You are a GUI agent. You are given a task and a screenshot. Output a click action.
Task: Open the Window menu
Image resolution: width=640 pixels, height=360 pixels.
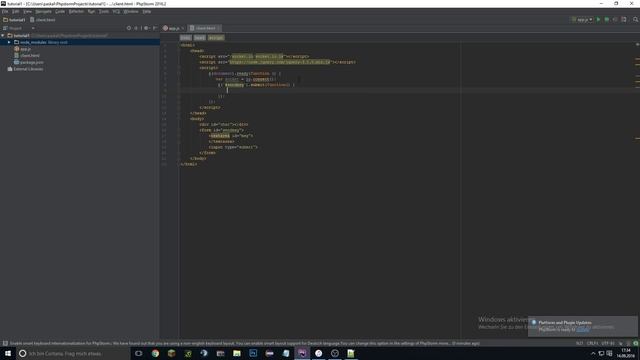click(x=131, y=11)
